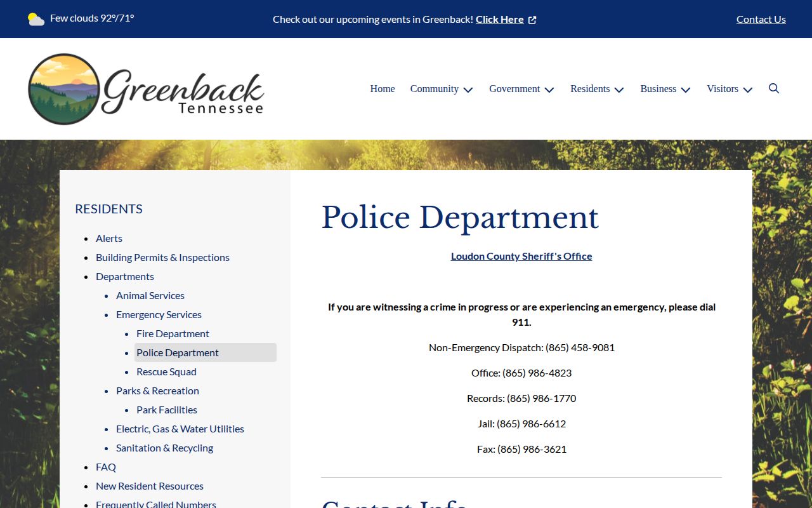Visit Loudon County Sheriff's Office link
This screenshot has height=508, width=812.
coord(521,256)
